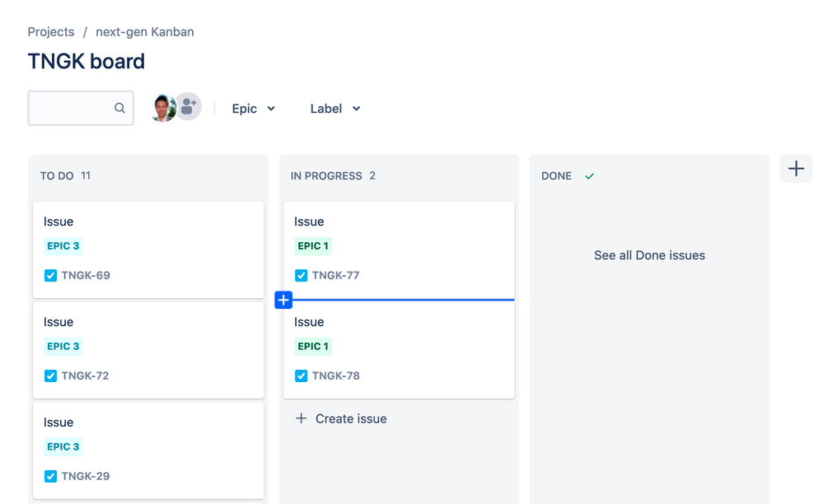Click plus icon beside Create issue
The image size is (823, 504).
301,418
